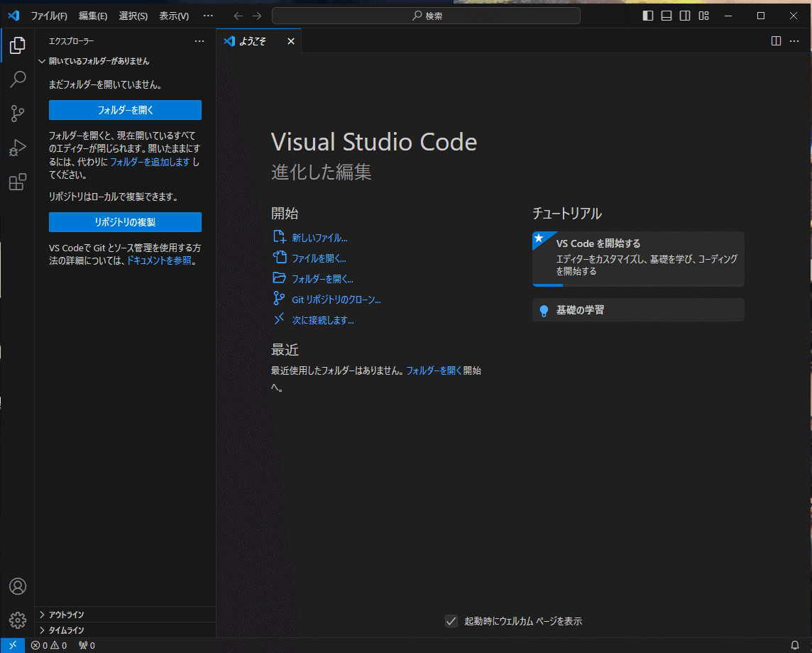The height and width of the screenshot is (653, 812).
Task: Click the blue フォルダーを開く button
Action: coord(125,110)
